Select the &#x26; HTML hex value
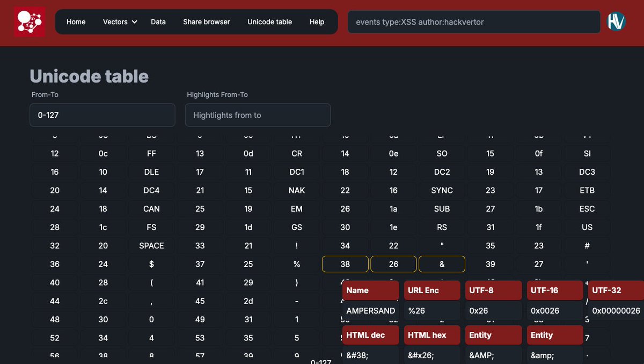The height and width of the screenshot is (364, 644). (433, 355)
